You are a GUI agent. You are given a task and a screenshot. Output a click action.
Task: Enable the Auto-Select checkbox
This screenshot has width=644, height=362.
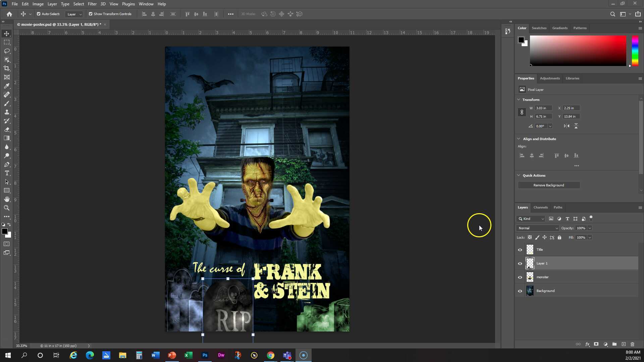coord(38,14)
